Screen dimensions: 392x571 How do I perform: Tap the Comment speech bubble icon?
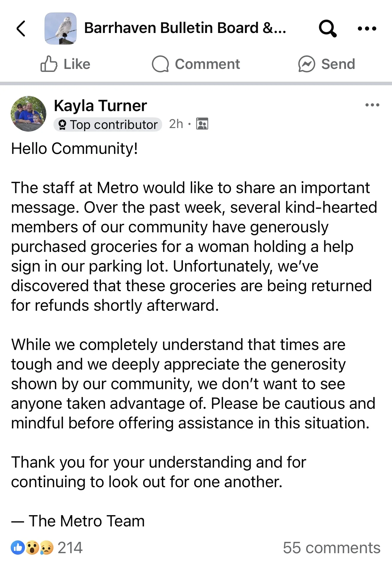[x=160, y=64]
